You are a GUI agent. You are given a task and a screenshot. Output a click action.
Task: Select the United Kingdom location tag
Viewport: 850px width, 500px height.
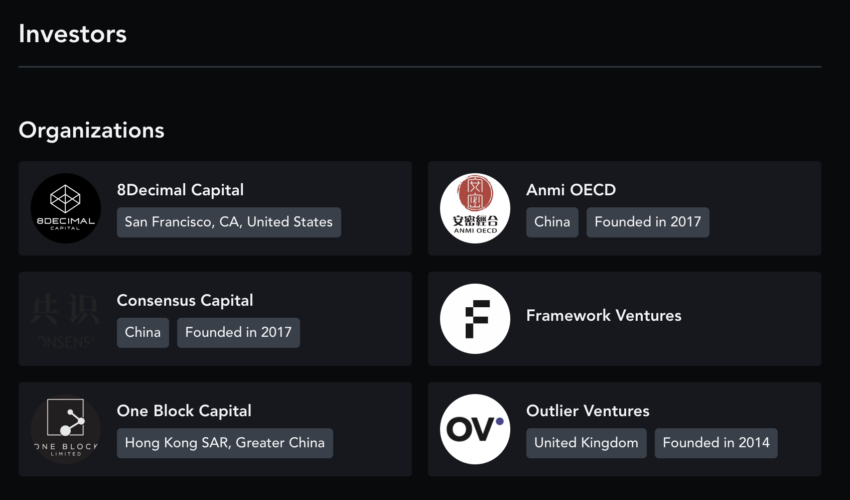586,443
